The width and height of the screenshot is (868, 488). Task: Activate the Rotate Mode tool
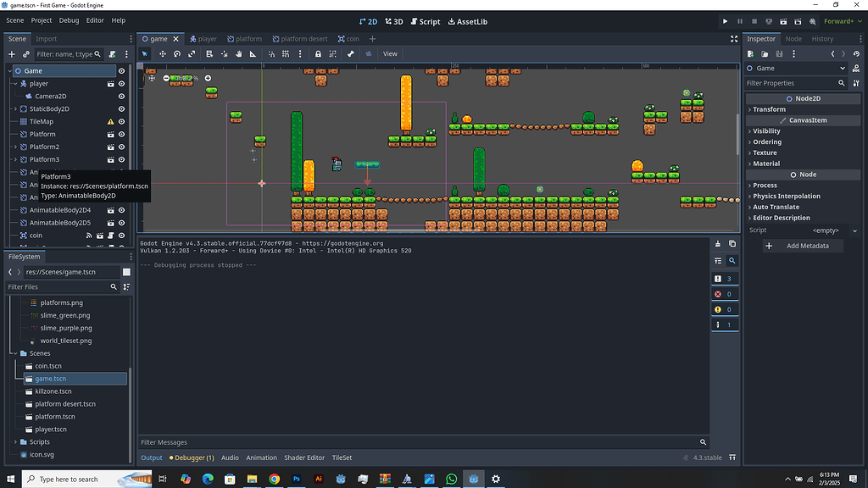[x=177, y=53]
